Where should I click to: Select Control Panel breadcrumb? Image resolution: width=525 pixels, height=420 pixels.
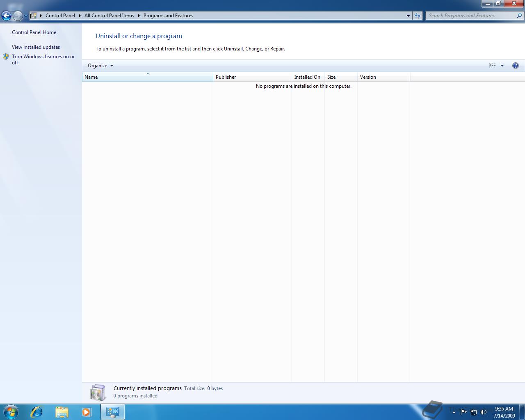tap(60, 16)
